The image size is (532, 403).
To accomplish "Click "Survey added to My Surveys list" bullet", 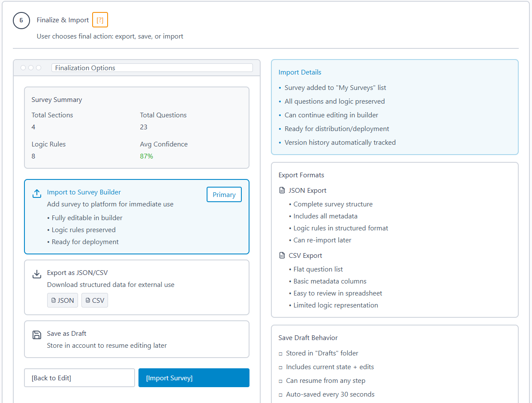I will 335,87.
